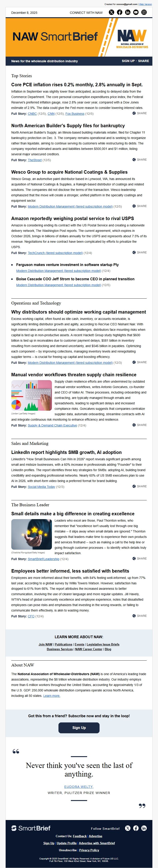Viewport: 158px width, 868px height.
Task: Click the footer SmartBrief LinkedIn icon
Action: (144, 828)
